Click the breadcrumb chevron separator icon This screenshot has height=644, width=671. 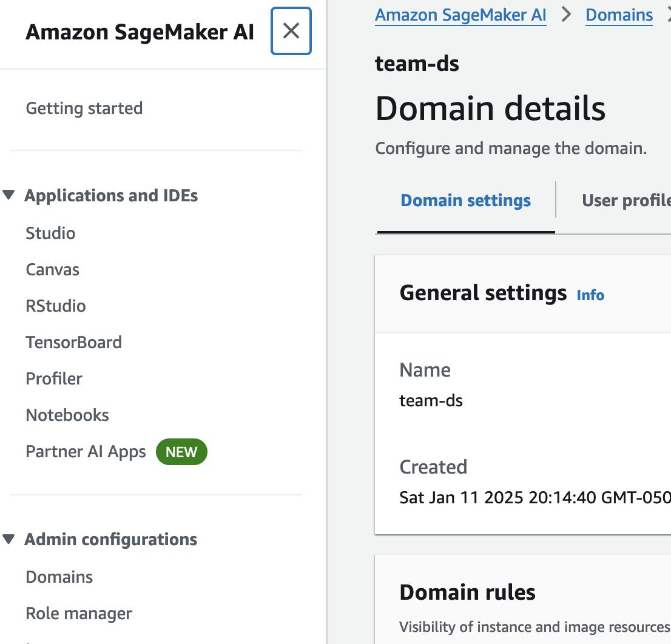(567, 15)
